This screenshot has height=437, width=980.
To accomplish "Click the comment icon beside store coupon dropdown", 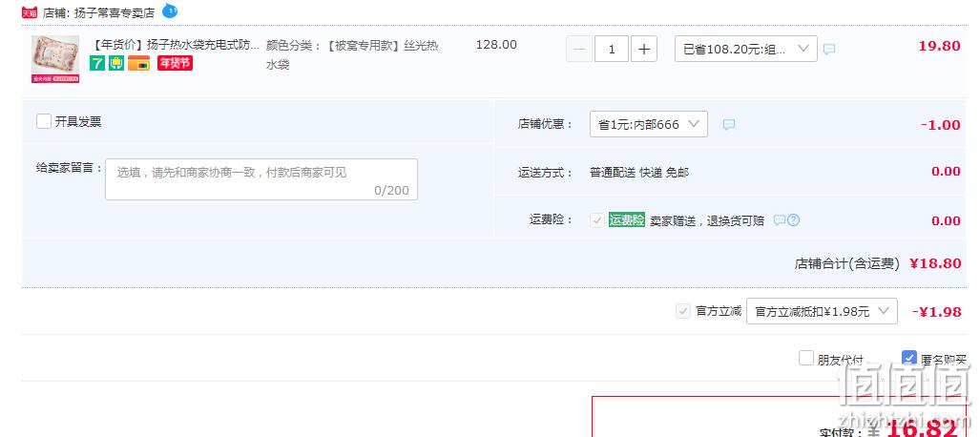I will pos(729,124).
